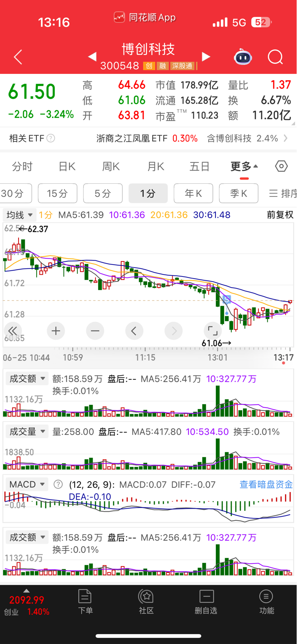Change 前复权 adjustment mode
This screenshot has width=297, height=644.
280,215
